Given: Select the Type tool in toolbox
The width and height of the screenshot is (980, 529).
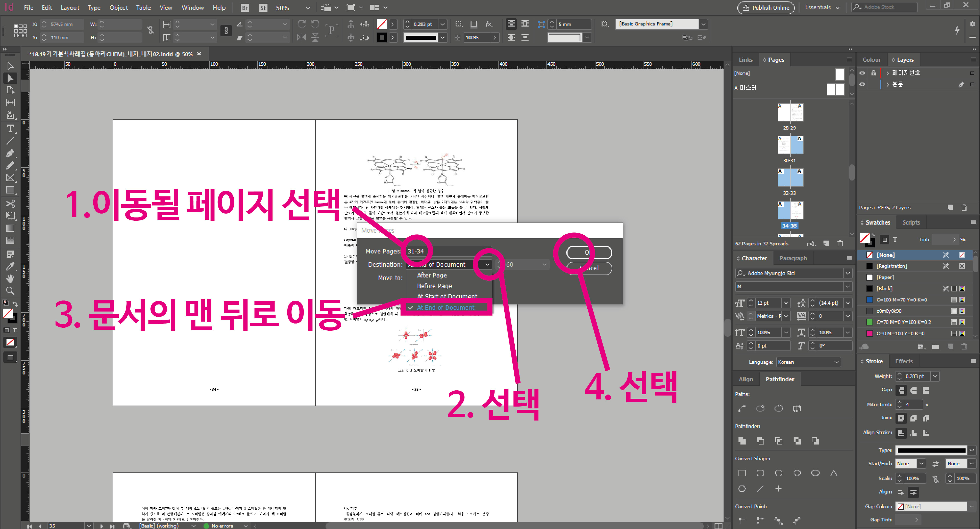Looking at the screenshot, I should pos(10,129).
